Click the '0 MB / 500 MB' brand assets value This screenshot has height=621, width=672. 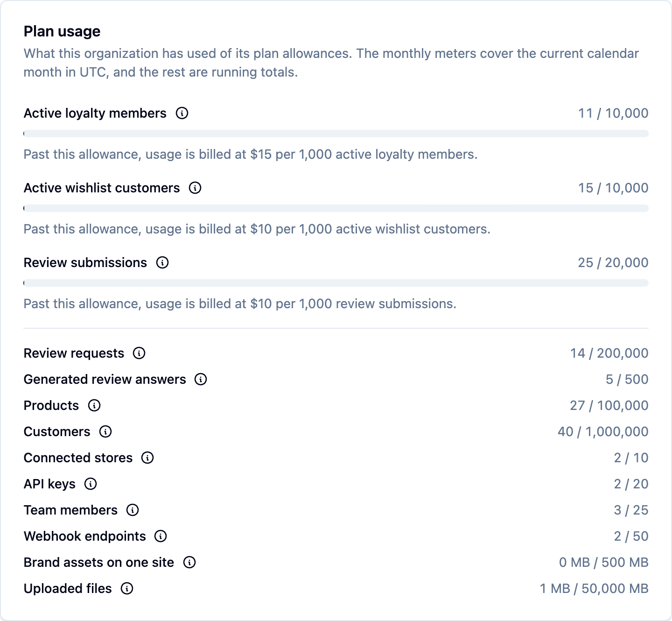click(604, 562)
